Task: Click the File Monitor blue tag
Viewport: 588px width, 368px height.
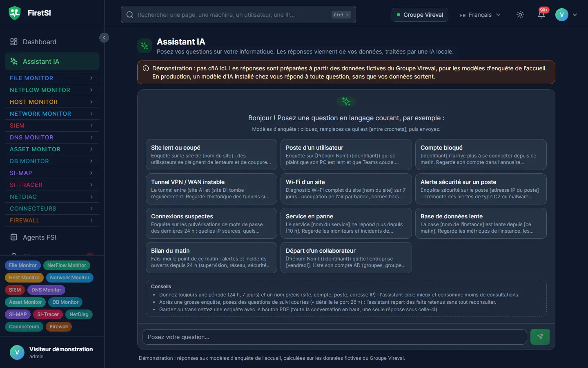Action: pos(23,265)
